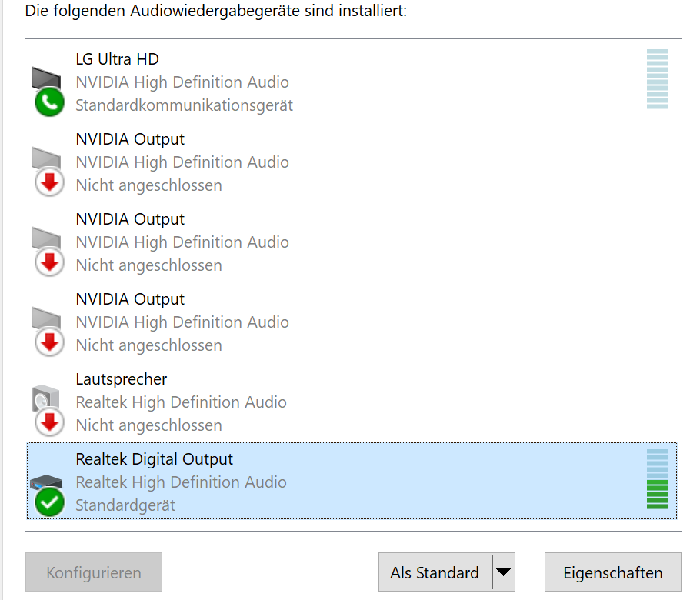This screenshot has width=700, height=600.
Task: Click 'NVIDIA High Definition Audio' under LG Ultra HD
Action: point(182,82)
